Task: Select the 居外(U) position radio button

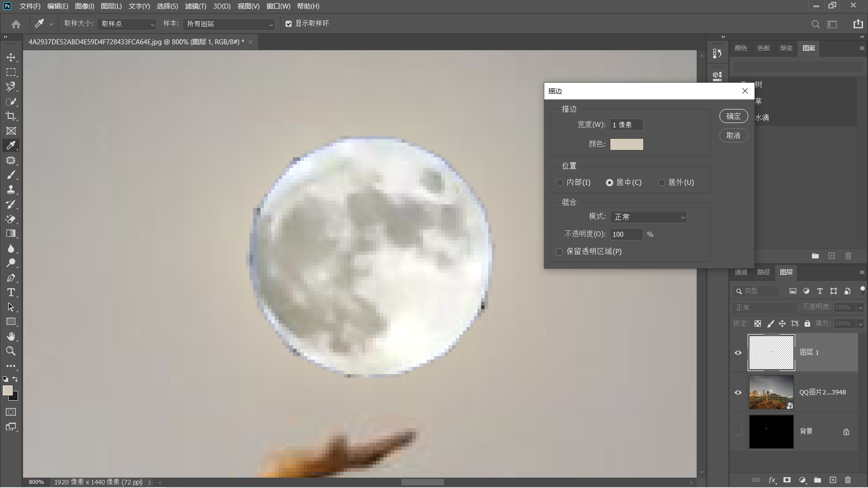Action: point(662,183)
